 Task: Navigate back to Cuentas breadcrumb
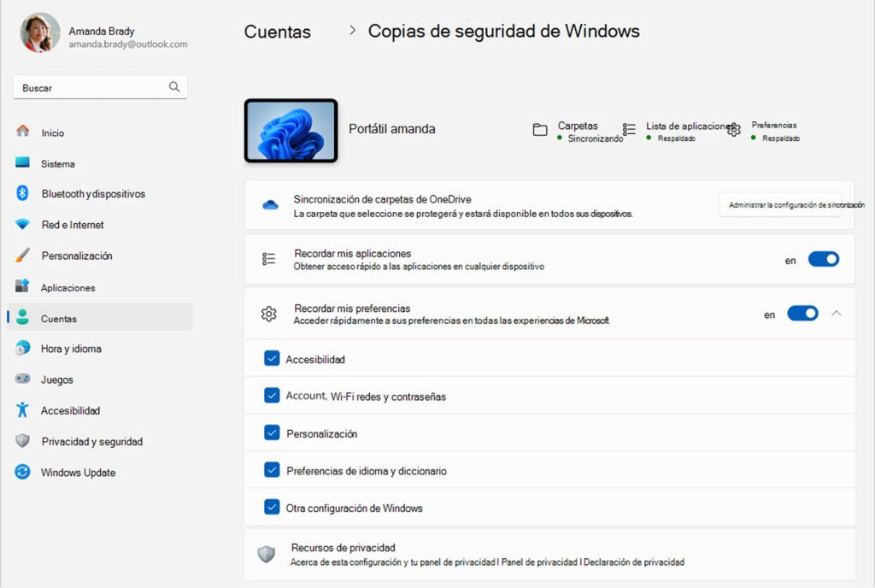(x=277, y=32)
